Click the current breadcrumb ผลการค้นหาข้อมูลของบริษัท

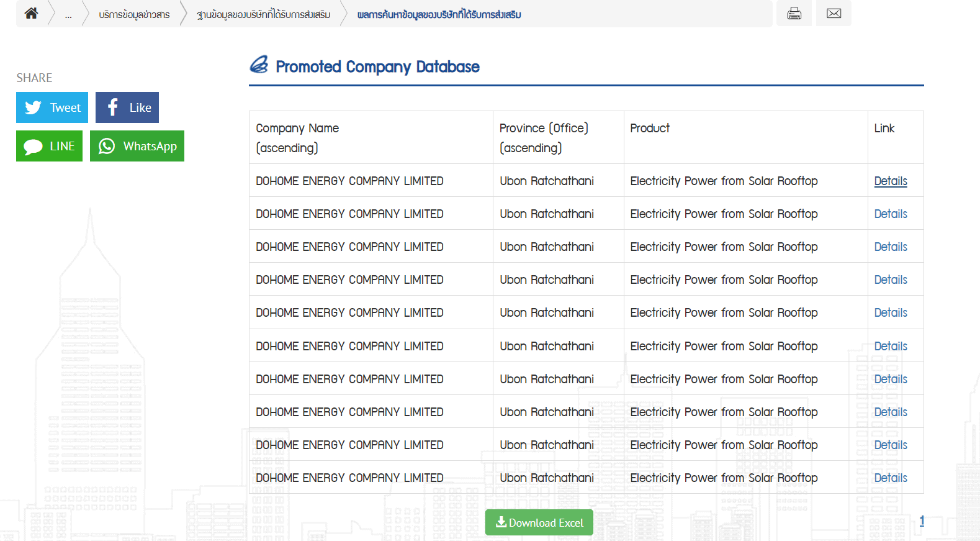(439, 15)
